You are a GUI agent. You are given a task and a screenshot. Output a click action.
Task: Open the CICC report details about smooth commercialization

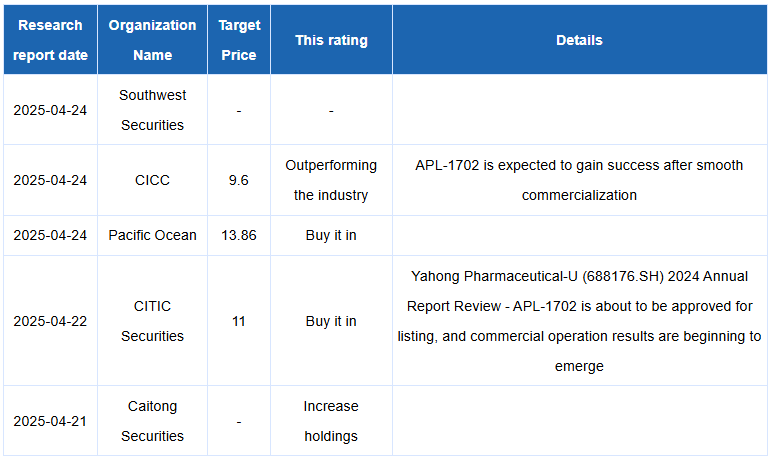pos(580,180)
